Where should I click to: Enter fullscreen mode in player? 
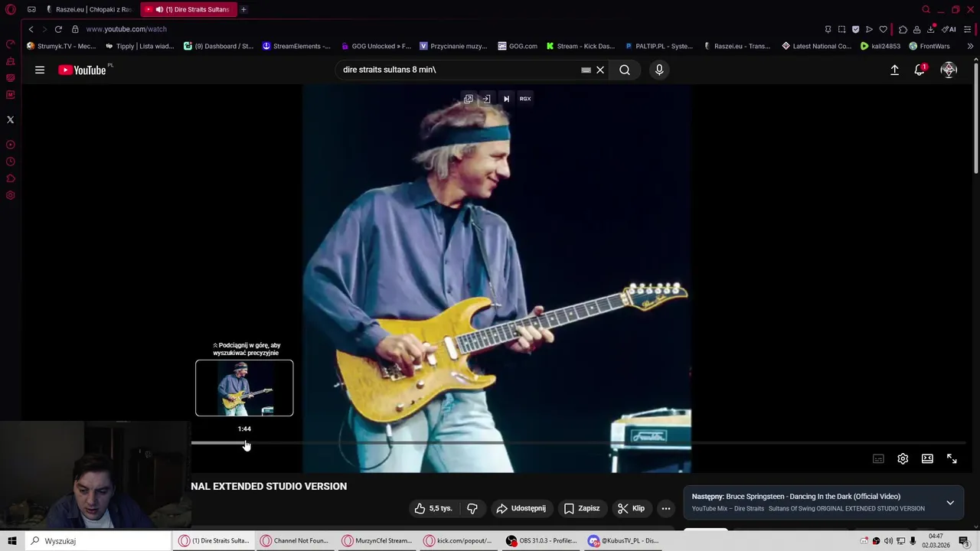coord(952,458)
